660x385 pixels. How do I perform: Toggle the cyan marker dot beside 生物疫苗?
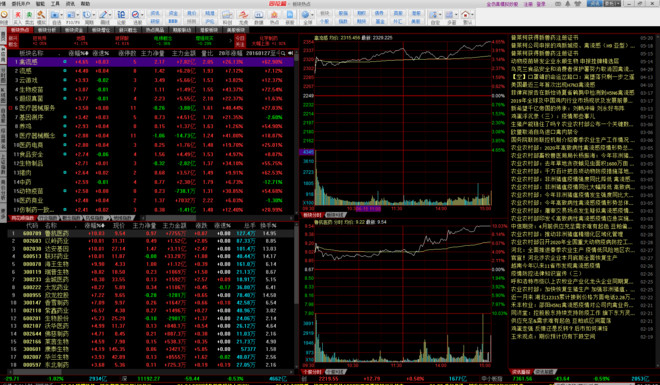(x=65, y=89)
